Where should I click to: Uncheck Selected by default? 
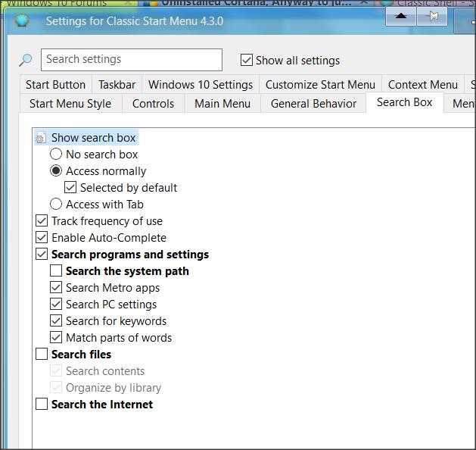point(70,187)
